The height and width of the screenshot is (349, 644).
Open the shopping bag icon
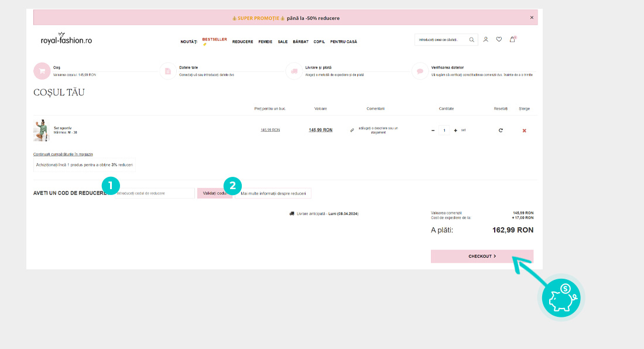tap(512, 40)
